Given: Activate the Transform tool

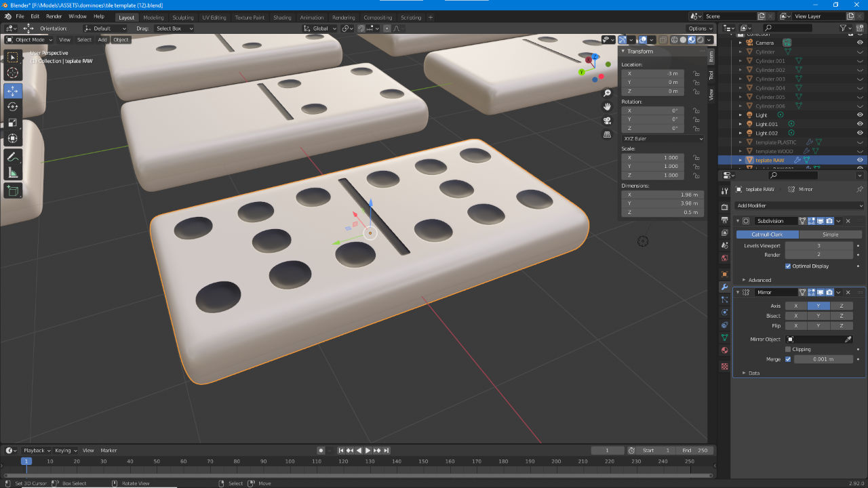Looking at the screenshot, I should (13, 138).
